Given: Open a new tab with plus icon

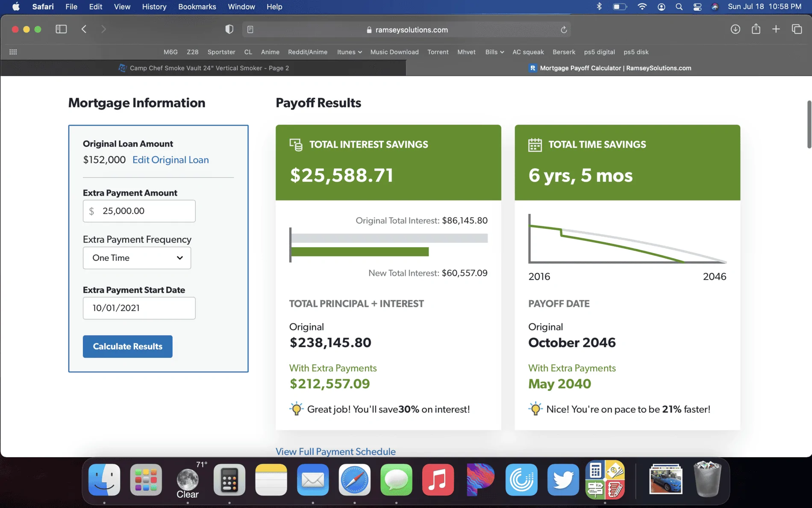Looking at the screenshot, I should coord(776,29).
